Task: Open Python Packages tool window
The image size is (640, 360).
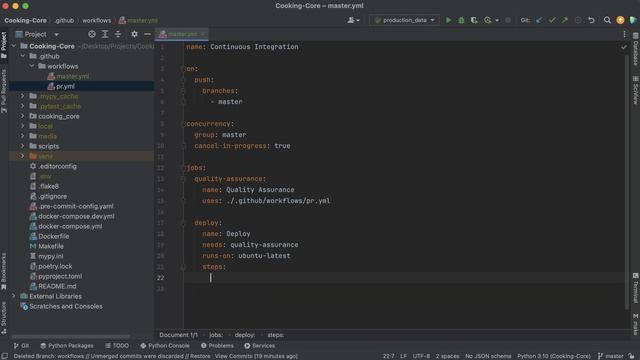Action: (x=67, y=346)
